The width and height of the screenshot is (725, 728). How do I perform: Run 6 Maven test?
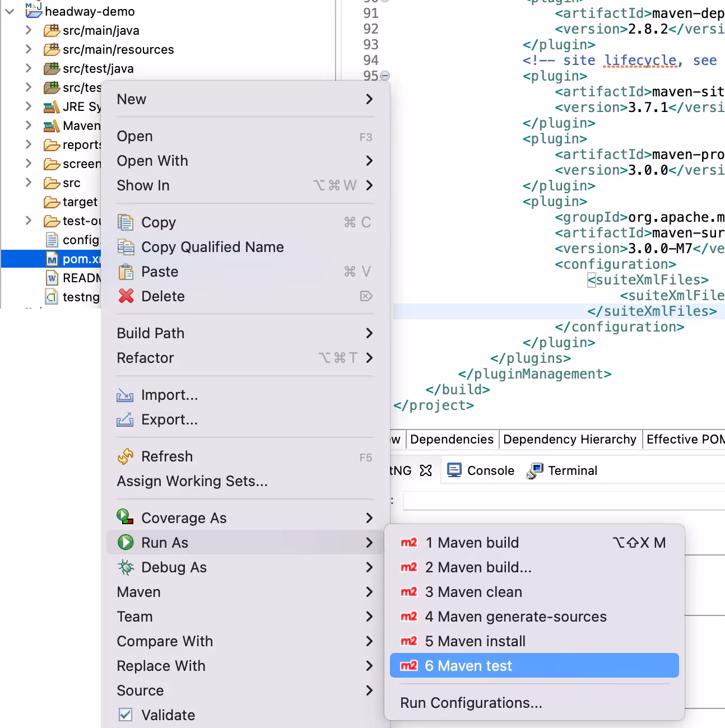[x=534, y=665]
